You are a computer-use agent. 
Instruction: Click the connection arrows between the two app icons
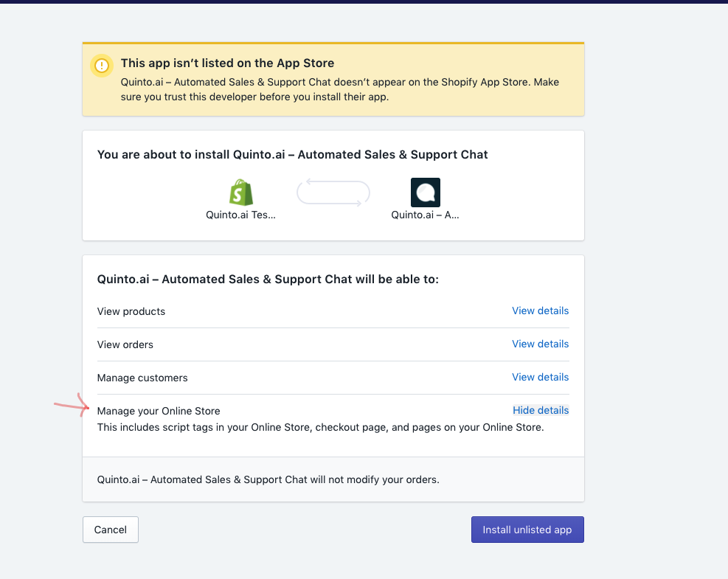(x=333, y=193)
